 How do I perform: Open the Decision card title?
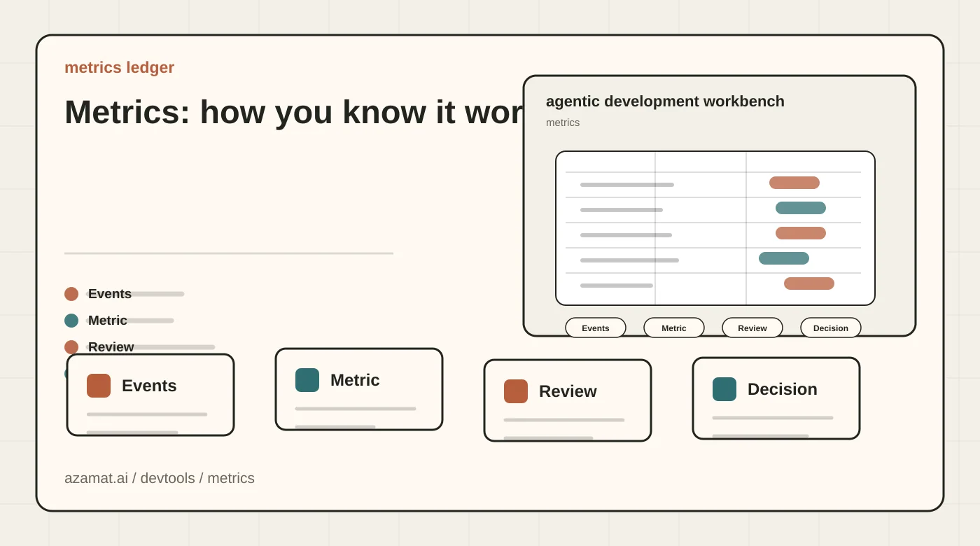(x=783, y=389)
